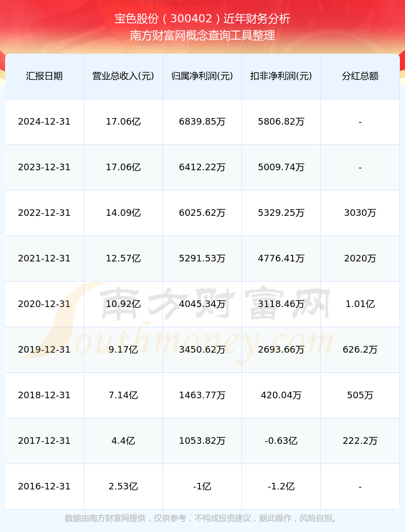Click the 营业总收入(元) column header
Image resolution: width=405 pixels, height=532 pixels.
click(124, 76)
